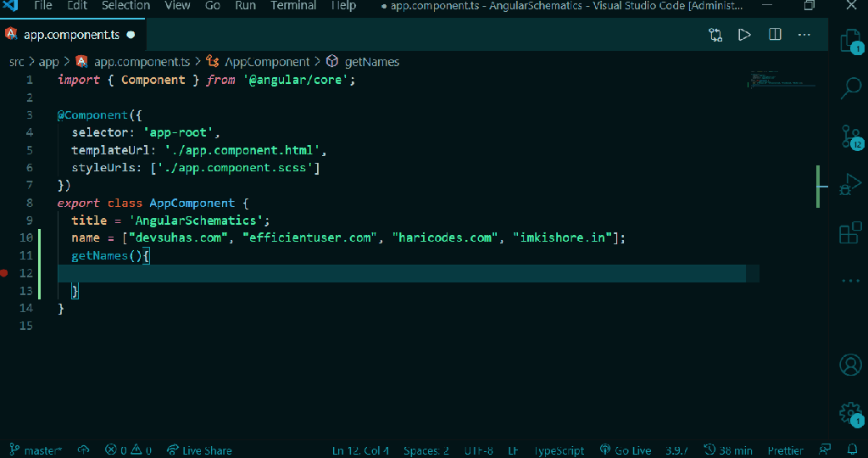Screen dimensions: 868x458
Task: Open the Source Control view
Action: pos(849,135)
